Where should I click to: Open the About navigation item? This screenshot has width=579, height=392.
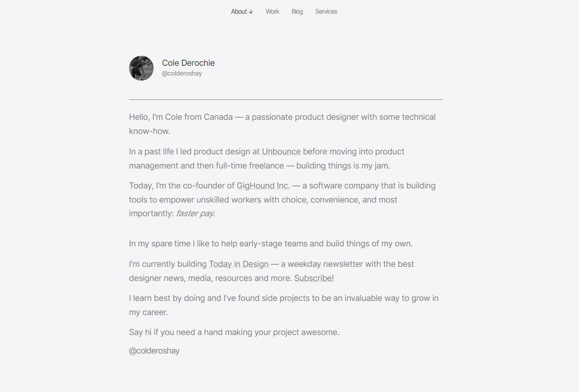(x=239, y=12)
